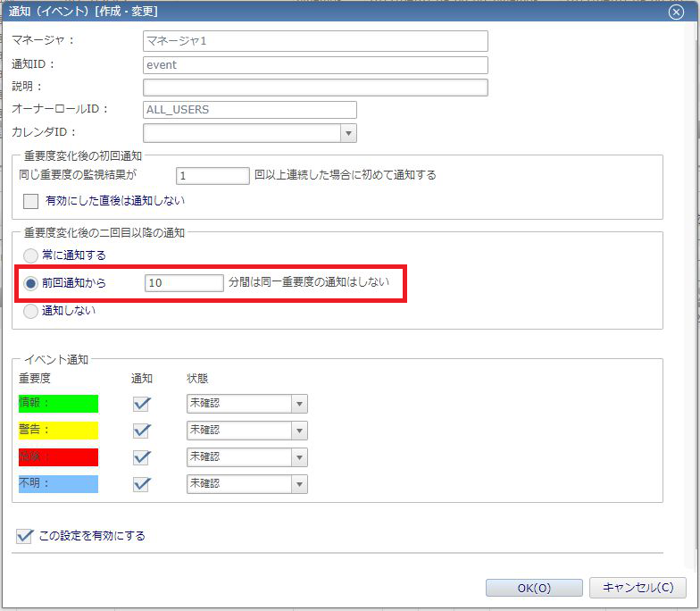Toggle the 情報 notification checkbox
The width and height of the screenshot is (700, 611).
click(141, 404)
